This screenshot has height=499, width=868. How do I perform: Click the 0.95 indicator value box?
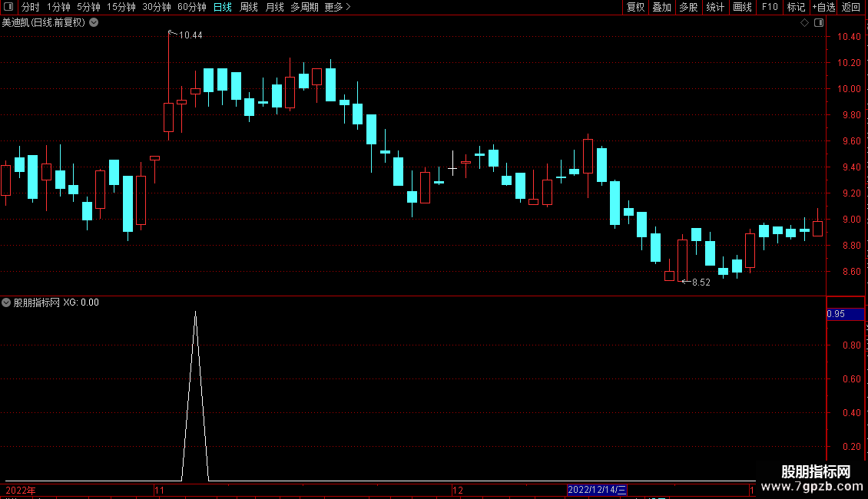(845, 314)
